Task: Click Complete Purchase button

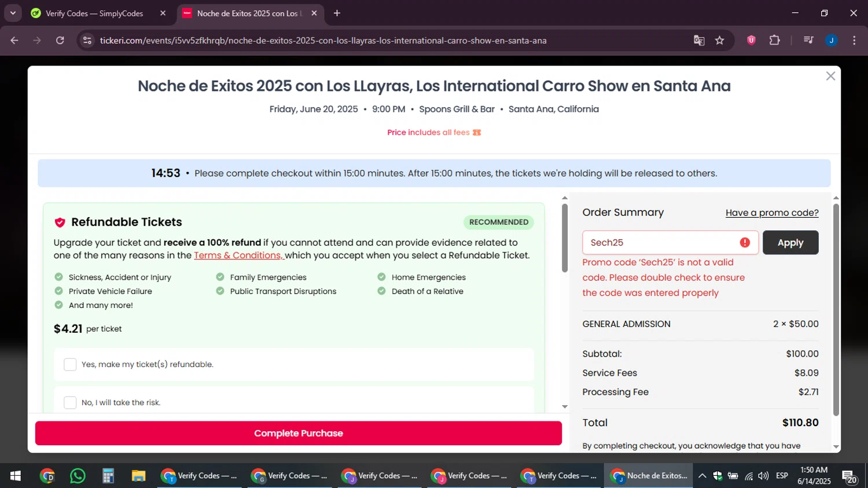Action: (x=299, y=433)
